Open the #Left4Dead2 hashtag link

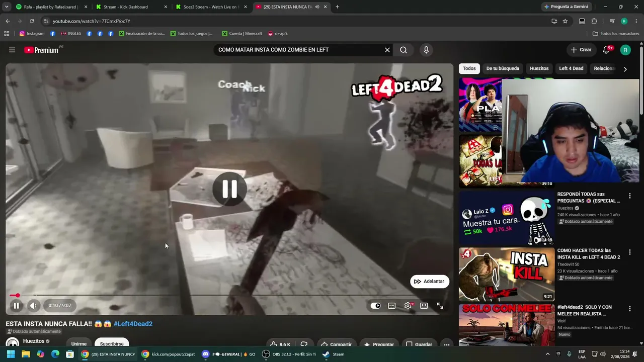pos(133,324)
